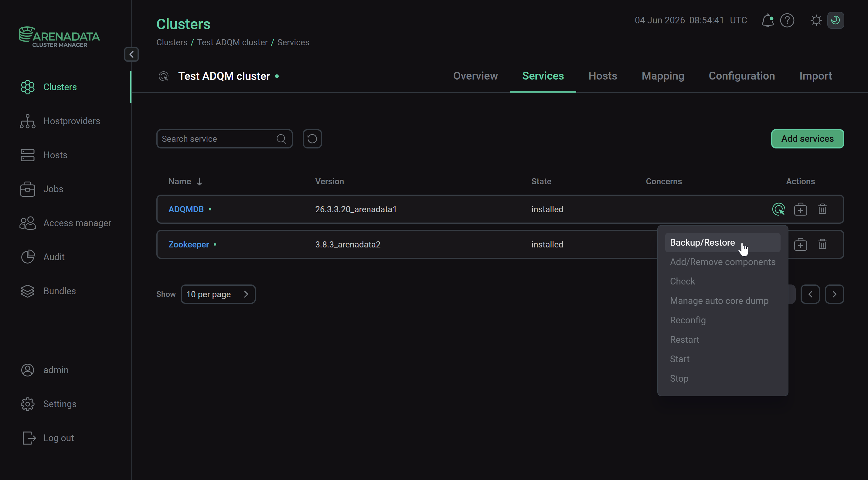Image resolution: width=868 pixels, height=480 pixels.
Task: Select Manage auto core dump
Action: pos(723,301)
